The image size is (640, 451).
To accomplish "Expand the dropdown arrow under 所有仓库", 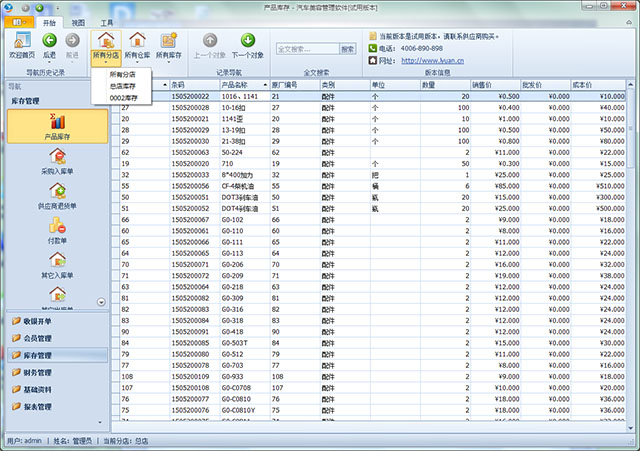I will coord(137,62).
